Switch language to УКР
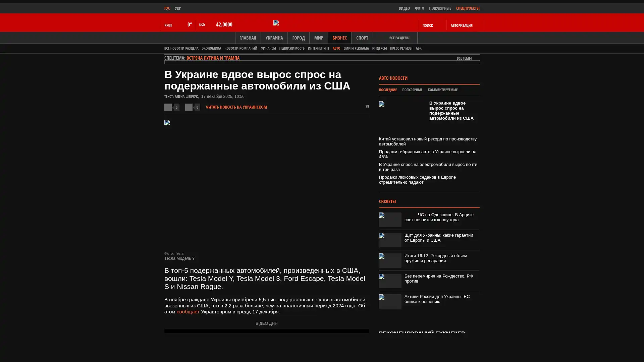 pos(178,8)
